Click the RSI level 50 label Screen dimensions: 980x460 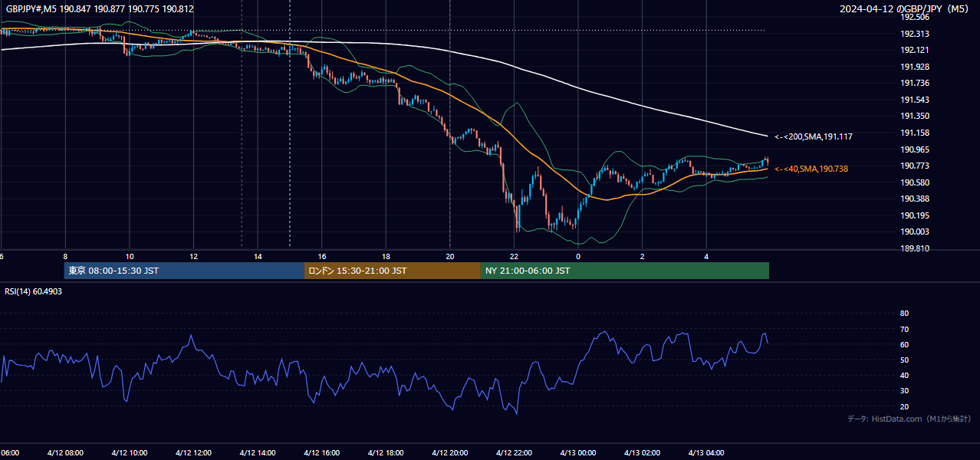pos(904,360)
